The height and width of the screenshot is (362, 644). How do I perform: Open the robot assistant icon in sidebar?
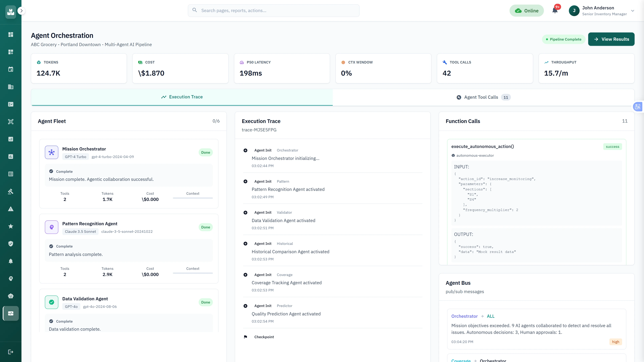pyautogui.click(x=11, y=296)
